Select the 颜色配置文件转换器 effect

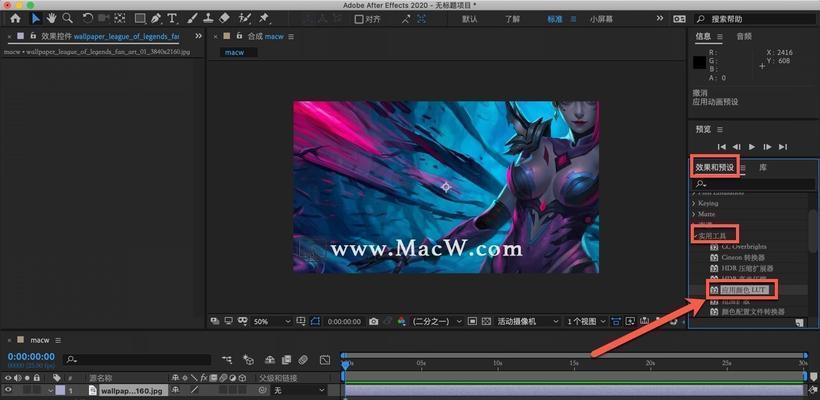753,312
